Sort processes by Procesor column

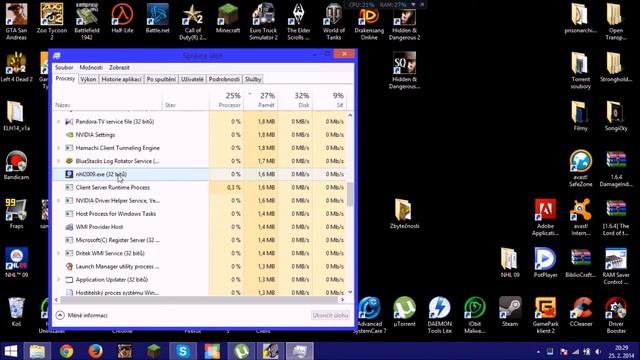227,100
